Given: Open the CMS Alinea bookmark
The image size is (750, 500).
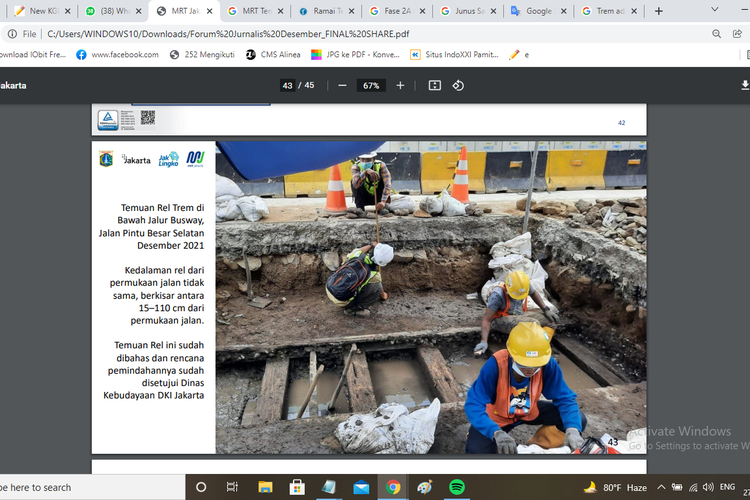Looking at the screenshot, I should pyautogui.click(x=273, y=55).
